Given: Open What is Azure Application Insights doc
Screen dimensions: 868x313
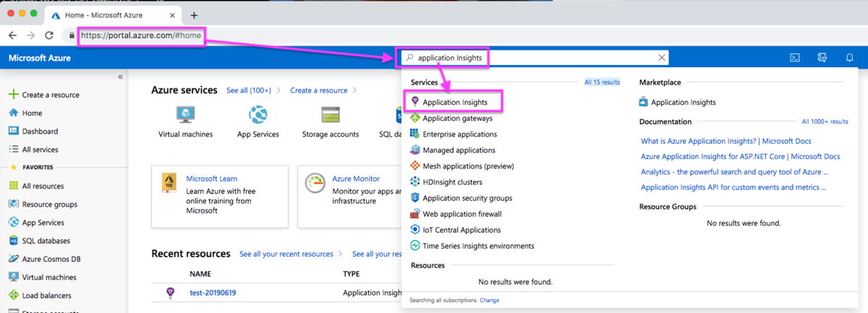Looking at the screenshot, I should pos(733,140).
